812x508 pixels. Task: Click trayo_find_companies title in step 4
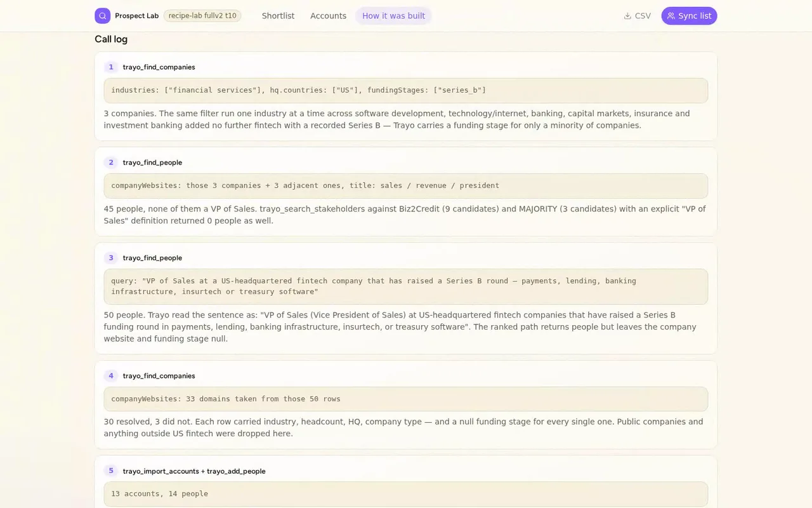[x=159, y=376]
